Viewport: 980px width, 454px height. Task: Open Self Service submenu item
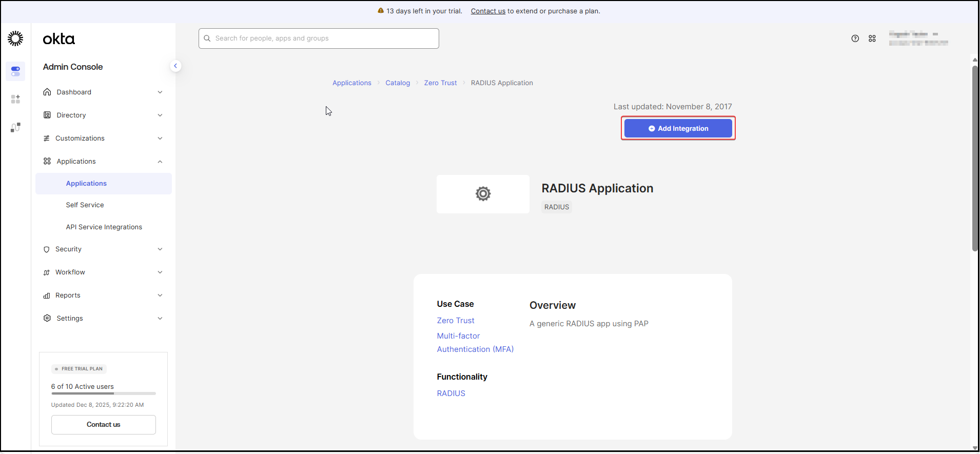pyautogui.click(x=85, y=205)
